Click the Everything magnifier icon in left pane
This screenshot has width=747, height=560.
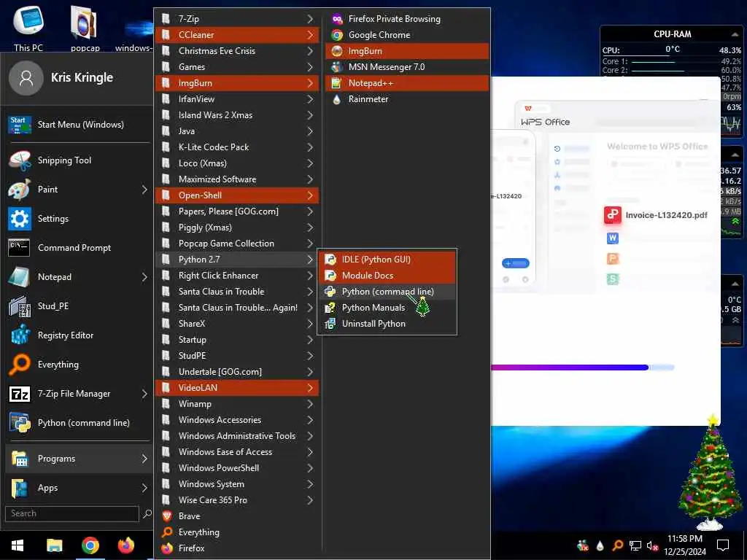coord(20,365)
